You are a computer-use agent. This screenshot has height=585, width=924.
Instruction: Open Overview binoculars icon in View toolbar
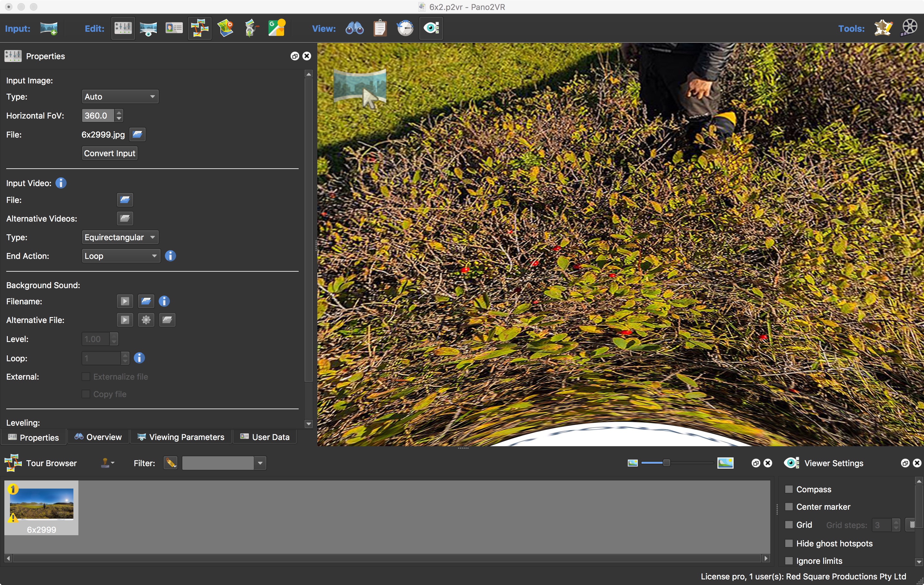(354, 28)
